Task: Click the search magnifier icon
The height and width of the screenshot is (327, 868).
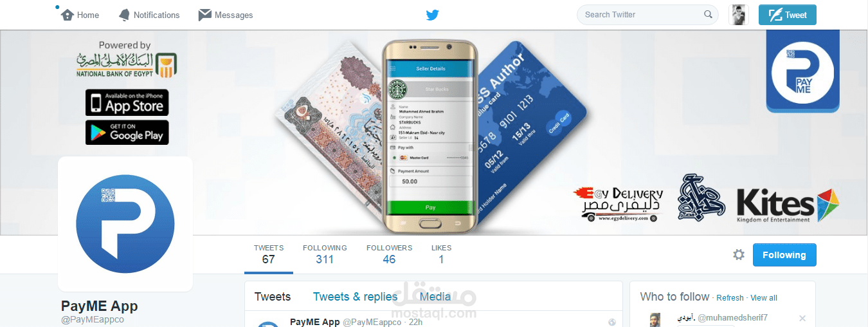Action: pos(708,14)
